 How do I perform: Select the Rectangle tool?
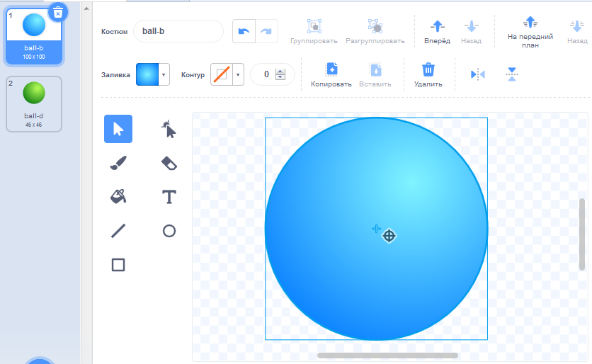(x=118, y=264)
